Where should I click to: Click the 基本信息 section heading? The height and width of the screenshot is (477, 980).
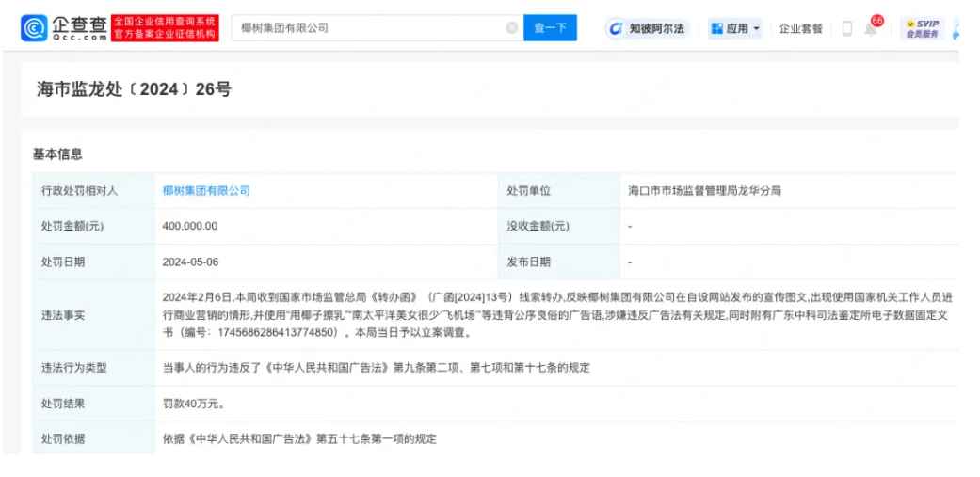click(x=57, y=153)
